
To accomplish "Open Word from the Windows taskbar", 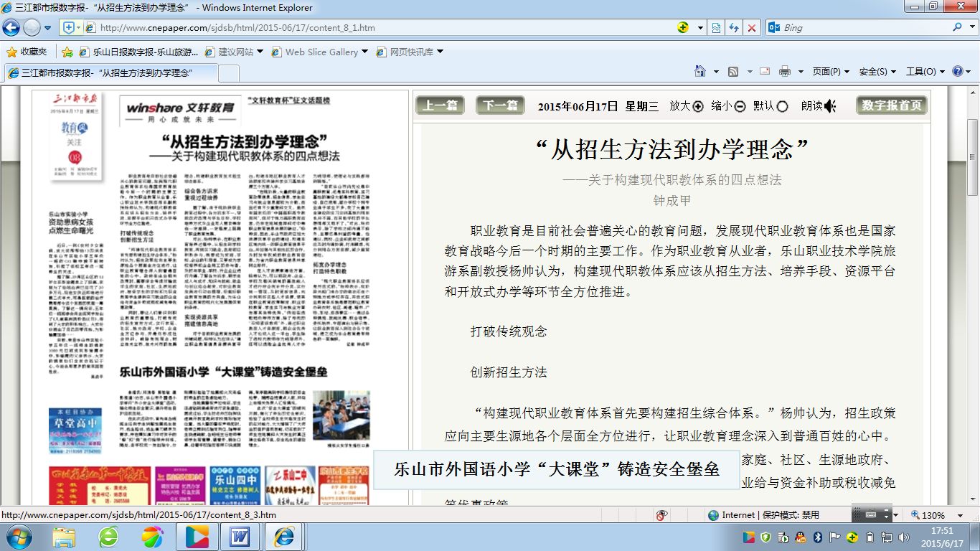I will point(240,536).
